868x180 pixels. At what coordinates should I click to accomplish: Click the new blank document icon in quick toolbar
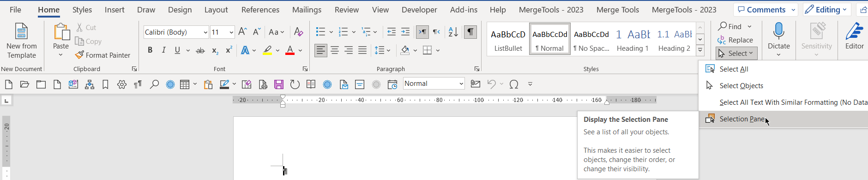point(9,84)
